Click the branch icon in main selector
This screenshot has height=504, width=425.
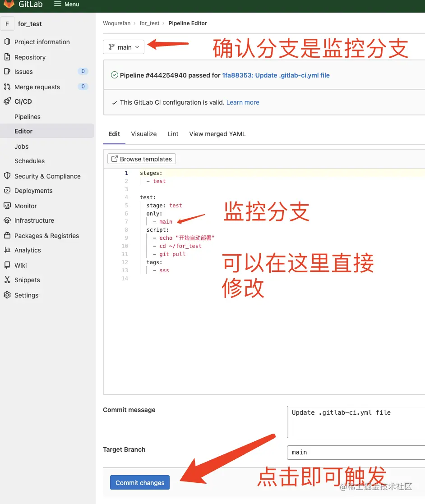click(111, 47)
